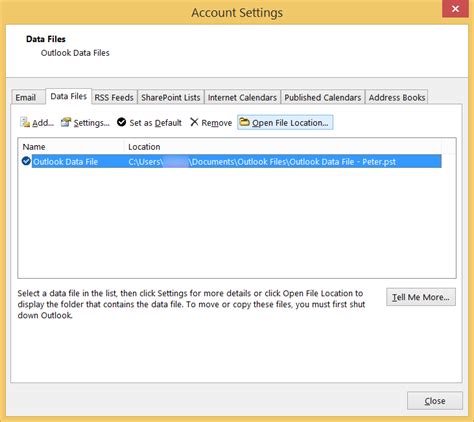Click default checkmark icon beside Outlook Data File
Image resolution: width=474 pixels, height=422 pixels.
(26, 161)
